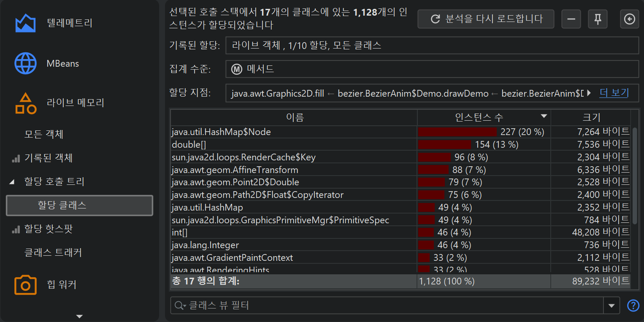Open the class view filter dropdown arrow
Viewport: 644px width, 322px height.
tap(612, 306)
